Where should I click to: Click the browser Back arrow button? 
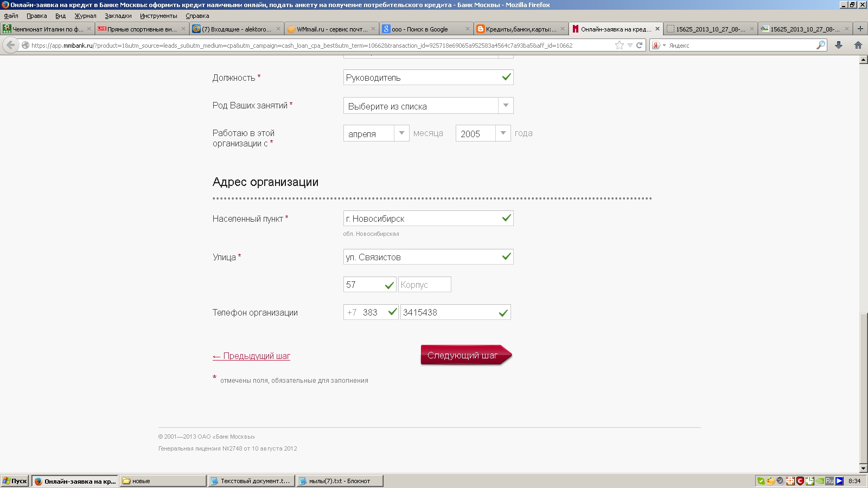(10, 45)
